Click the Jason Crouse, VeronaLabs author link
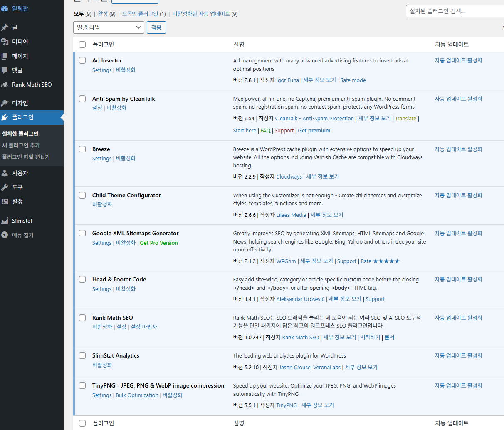This screenshot has height=430, width=504. click(x=310, y=368)
